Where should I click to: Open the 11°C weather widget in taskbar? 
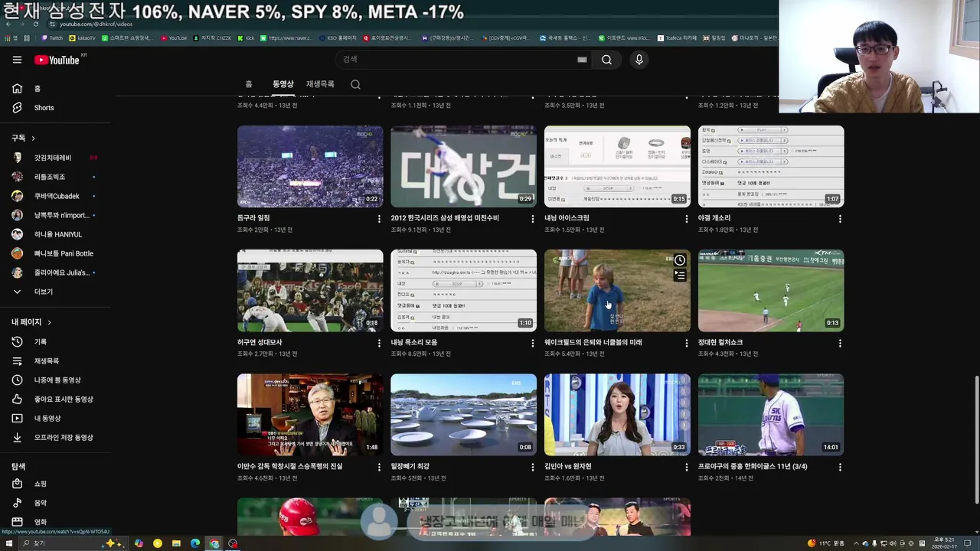coord(826,543)
